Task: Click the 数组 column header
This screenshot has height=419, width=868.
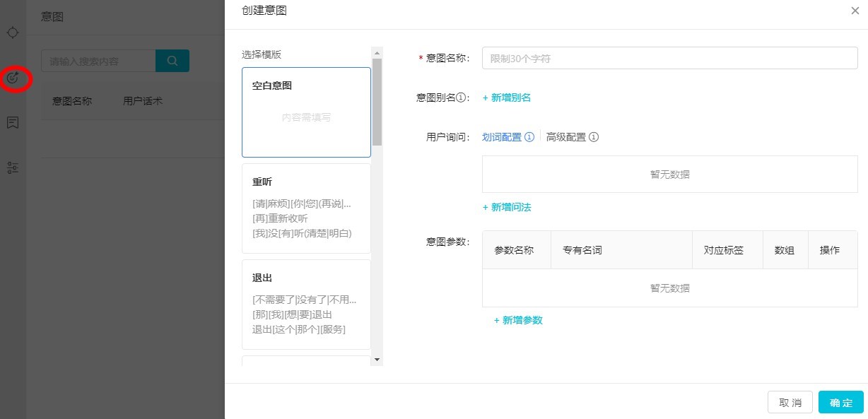Action: coord(785,250)
